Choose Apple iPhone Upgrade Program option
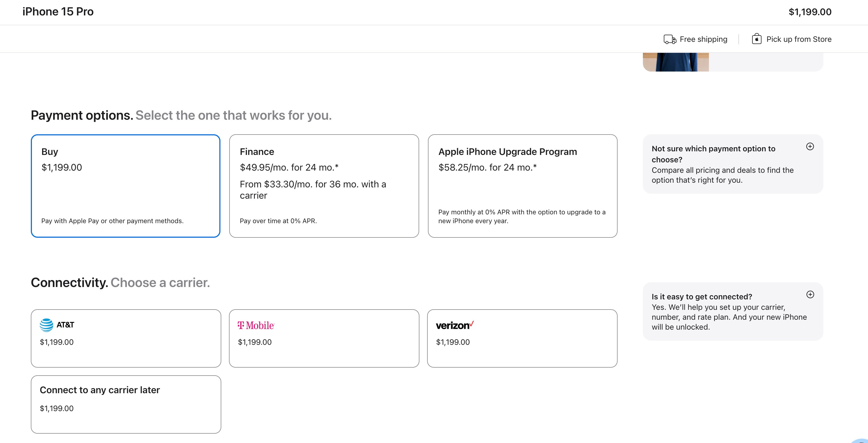The height and width of the screenshot is (443, 868). click(x=522, y=186)
